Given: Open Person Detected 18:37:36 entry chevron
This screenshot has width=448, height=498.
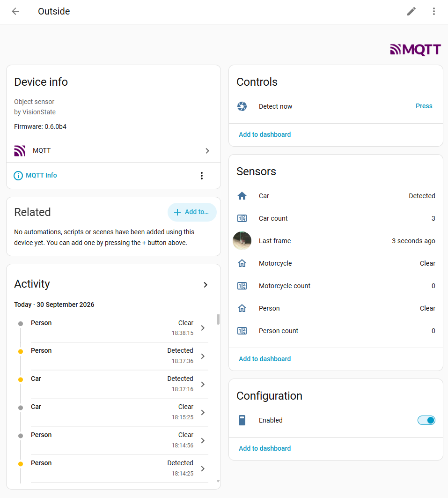Looking at the screenshot, I should pos(203,357).
